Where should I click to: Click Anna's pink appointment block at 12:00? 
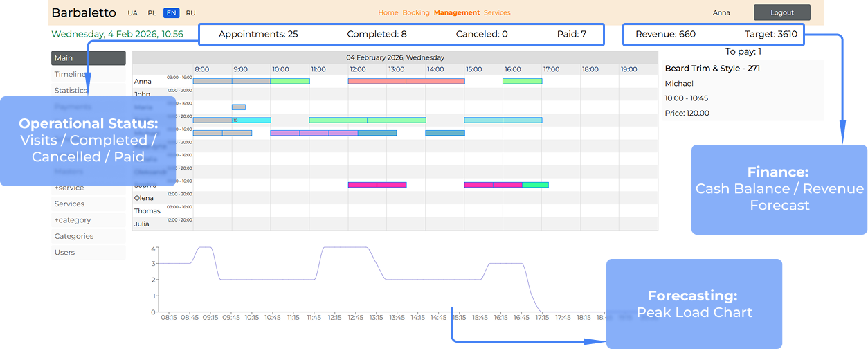[x=377, y=81]
